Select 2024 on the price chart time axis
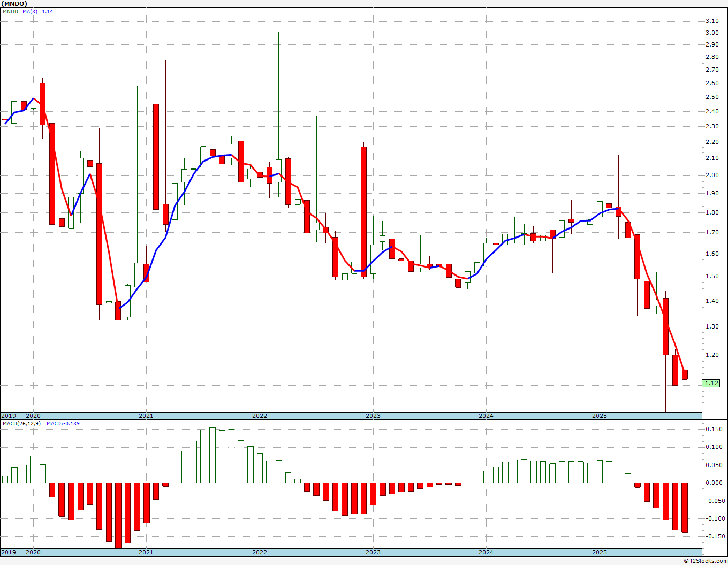Image resolution: width=728 pixels, height=565 pixels. (486, 416)
